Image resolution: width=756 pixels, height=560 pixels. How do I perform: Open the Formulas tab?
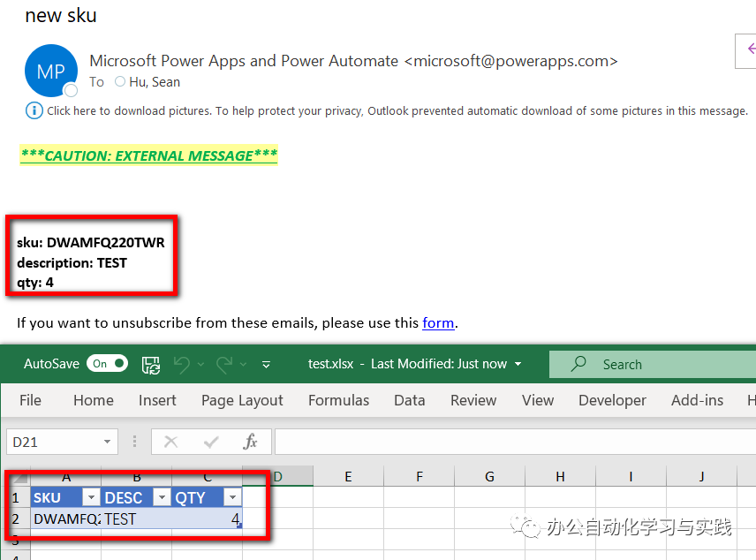pos(338,400)
